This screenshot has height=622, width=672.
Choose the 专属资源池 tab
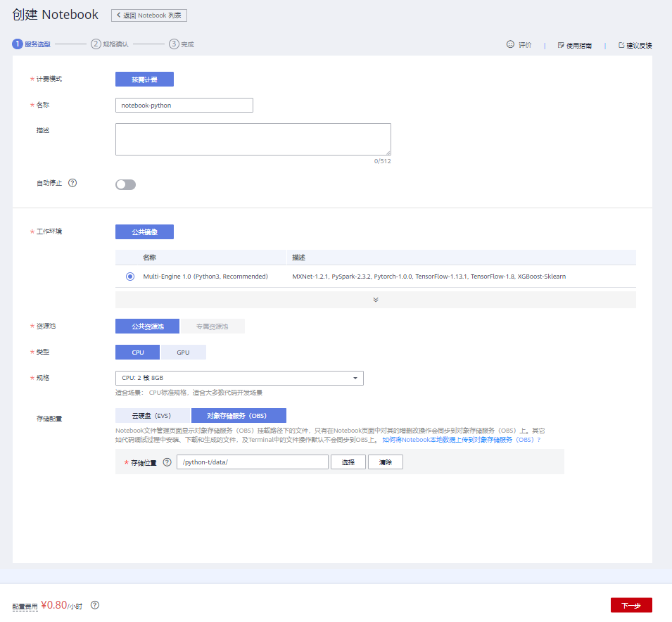(x=213, y=326)
